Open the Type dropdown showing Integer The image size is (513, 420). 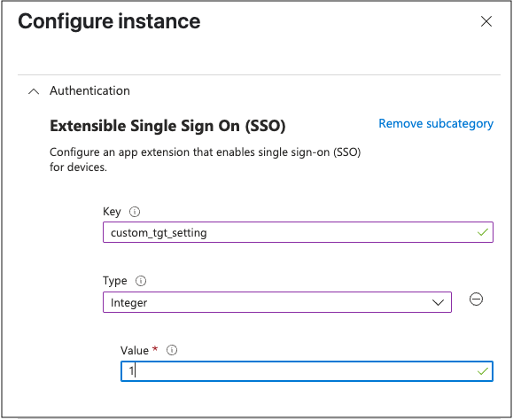coord(277,302)
